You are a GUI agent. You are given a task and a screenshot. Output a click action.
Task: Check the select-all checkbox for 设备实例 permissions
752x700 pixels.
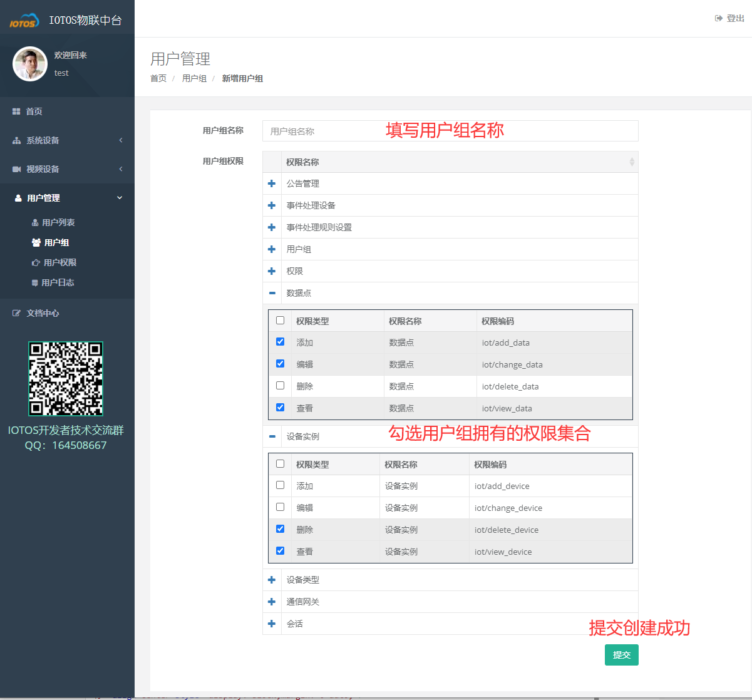point(279,463)
